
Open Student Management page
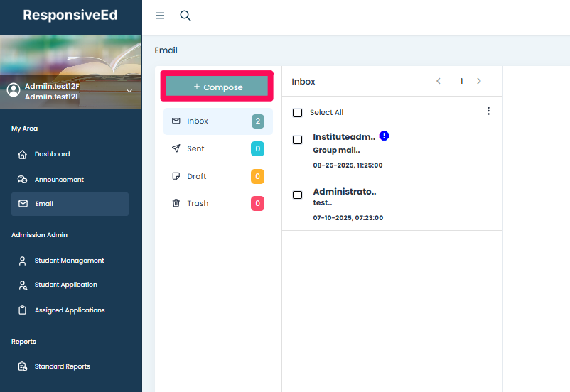(x=69, y=261)
